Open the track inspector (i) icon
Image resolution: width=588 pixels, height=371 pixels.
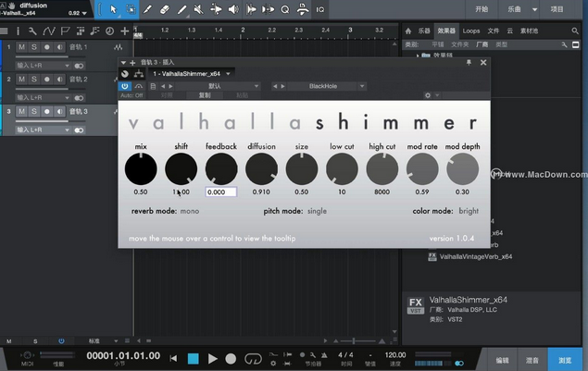pyautogui.click(x=18, y=31)
